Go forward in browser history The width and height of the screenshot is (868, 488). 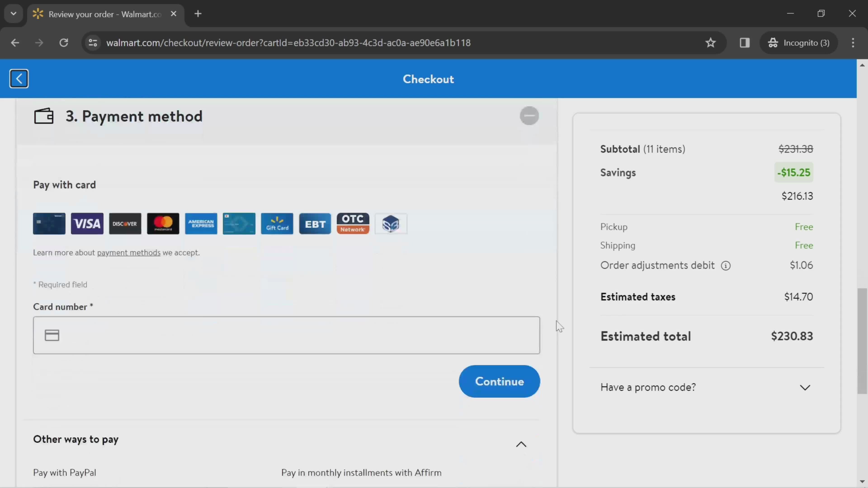click(x=39, y=43)
